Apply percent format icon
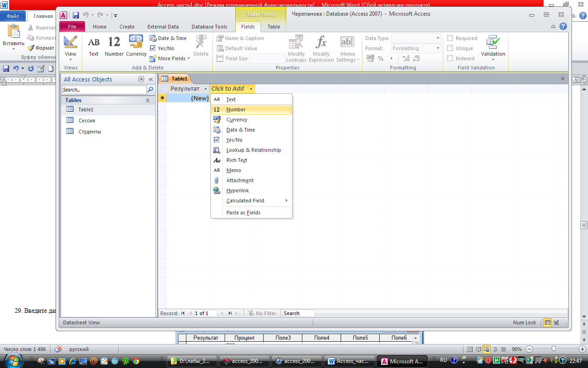 [381, 58]
